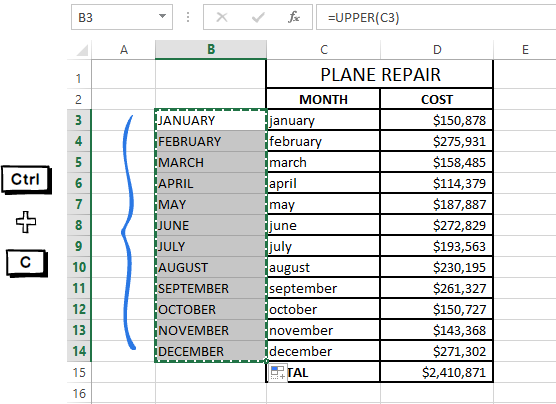
Task: Select column D header
Action: tap(437, 50)
